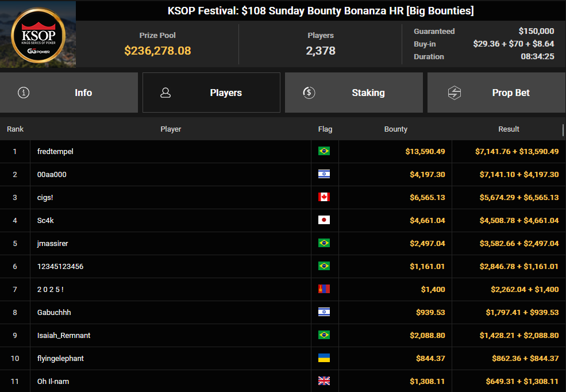The width and height of the screenshot is (566, 392).
Task: Click the Mongolia flag for 2 0 2 5 !
Action: point(324,289)
